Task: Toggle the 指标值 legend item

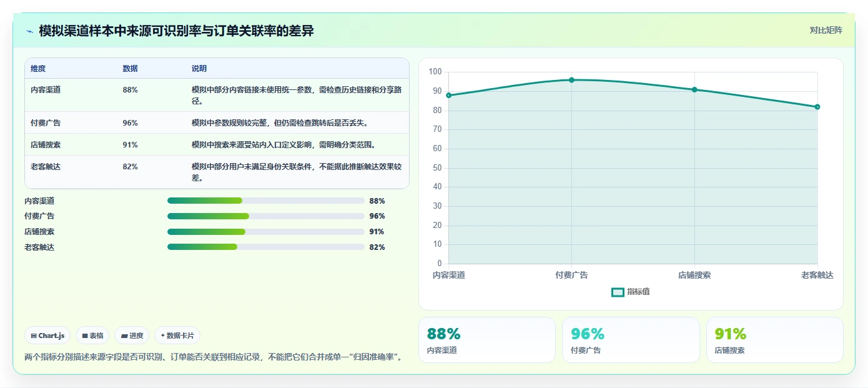Action: (x=631, y=292)
